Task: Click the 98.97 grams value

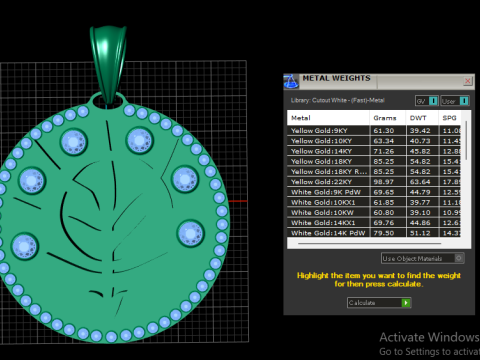Action: [384, 182]
